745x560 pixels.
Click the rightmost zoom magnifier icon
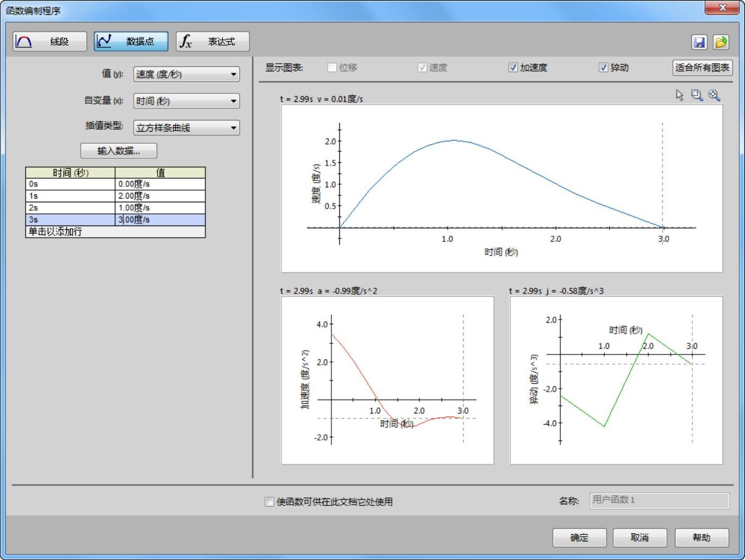(x=714, y=95)
